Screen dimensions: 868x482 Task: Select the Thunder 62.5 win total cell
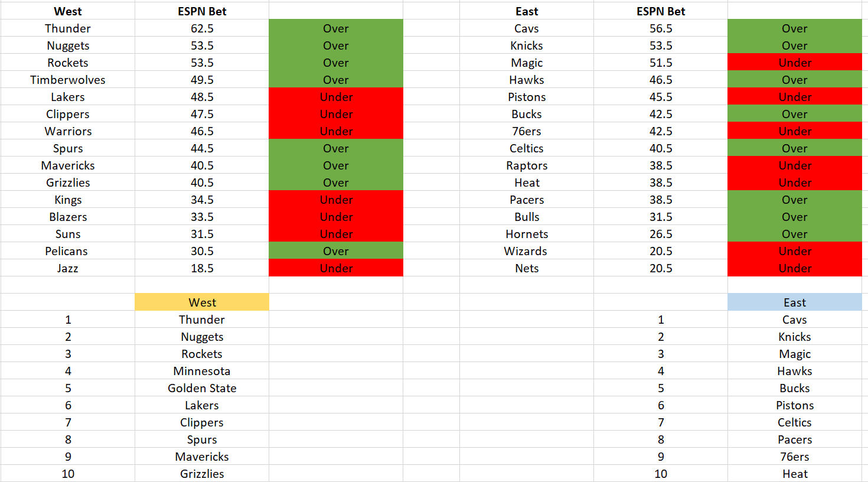pos(202,28)
